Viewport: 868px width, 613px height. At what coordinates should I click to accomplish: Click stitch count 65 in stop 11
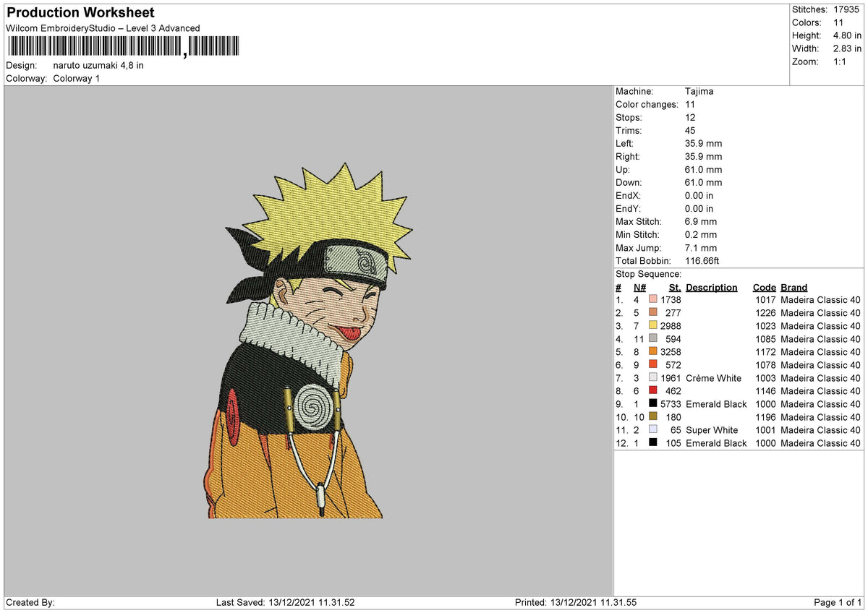point(676,430)
